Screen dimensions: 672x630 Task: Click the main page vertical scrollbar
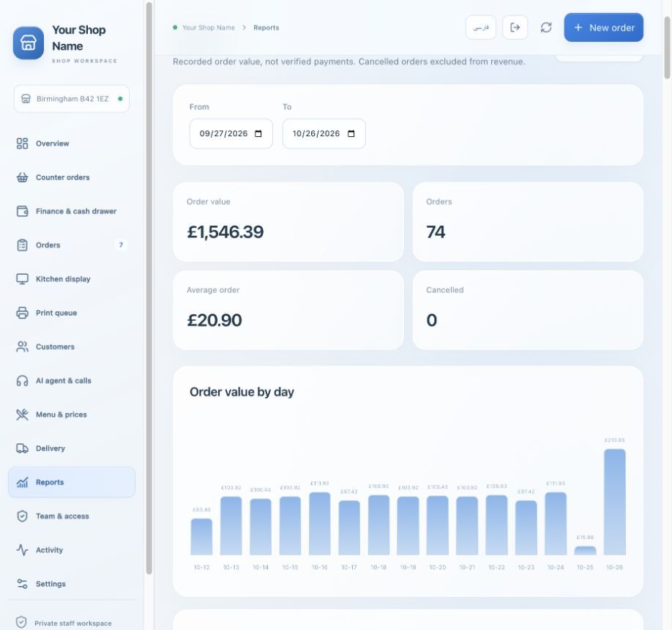[667, 47]
